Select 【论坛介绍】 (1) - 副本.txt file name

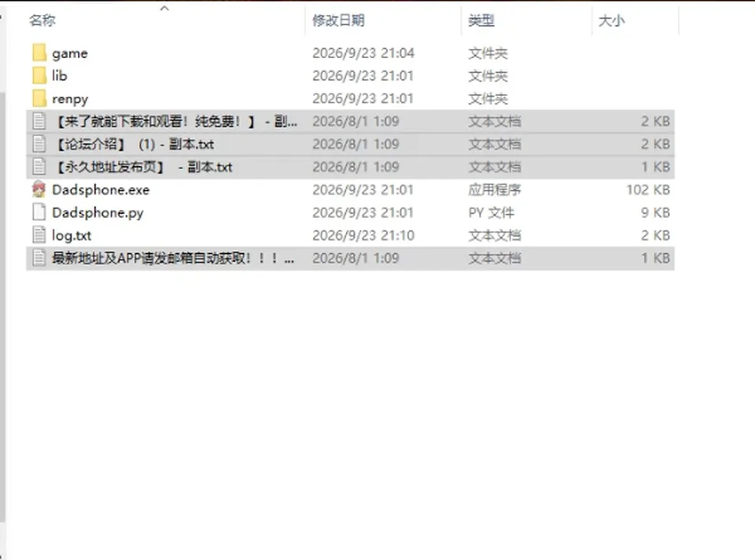point(134,144)
